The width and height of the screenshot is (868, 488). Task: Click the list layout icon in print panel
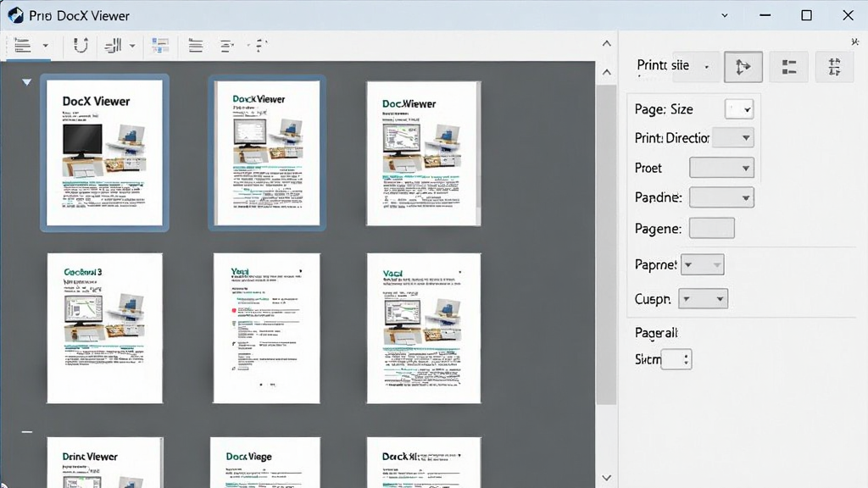tap(789, 67)
